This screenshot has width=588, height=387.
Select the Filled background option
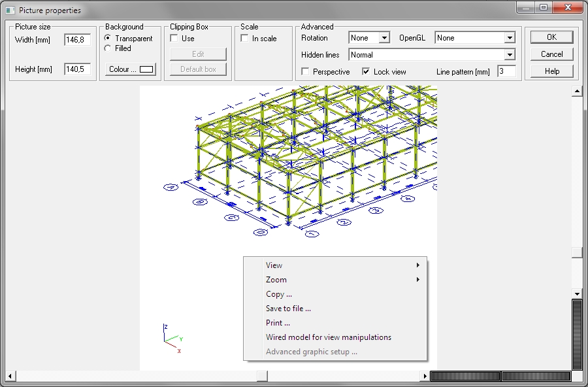(108, 48)
